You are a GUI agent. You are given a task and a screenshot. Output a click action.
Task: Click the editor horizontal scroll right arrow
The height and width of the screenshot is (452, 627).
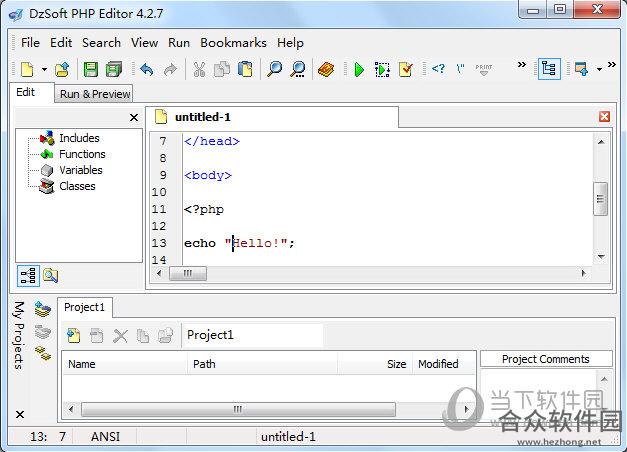point(583,273)
